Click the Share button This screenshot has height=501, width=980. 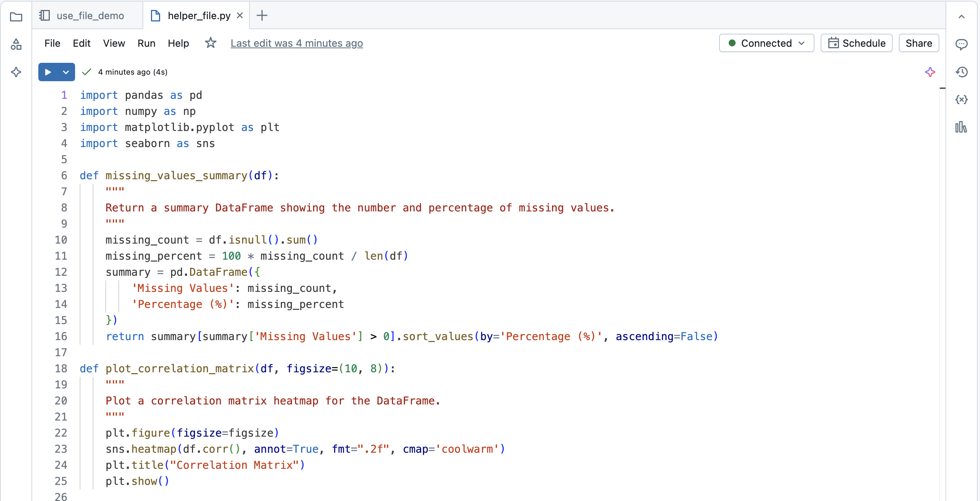919,43
